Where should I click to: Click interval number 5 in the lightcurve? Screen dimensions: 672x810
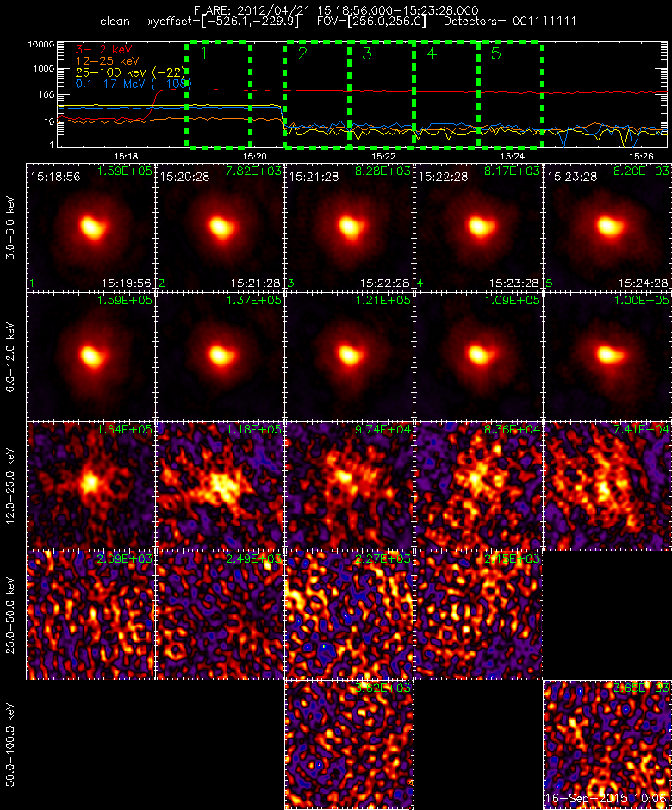(x=496, y=53)
